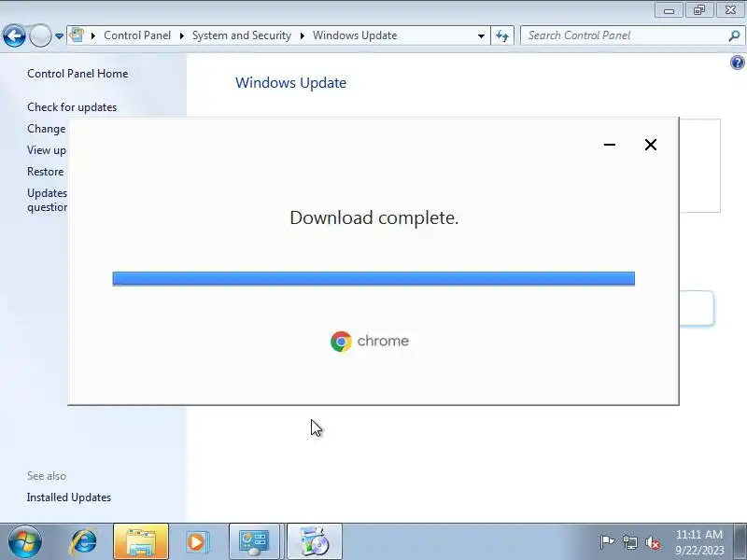Open Action Center flag tray icon

coord(607,542)
